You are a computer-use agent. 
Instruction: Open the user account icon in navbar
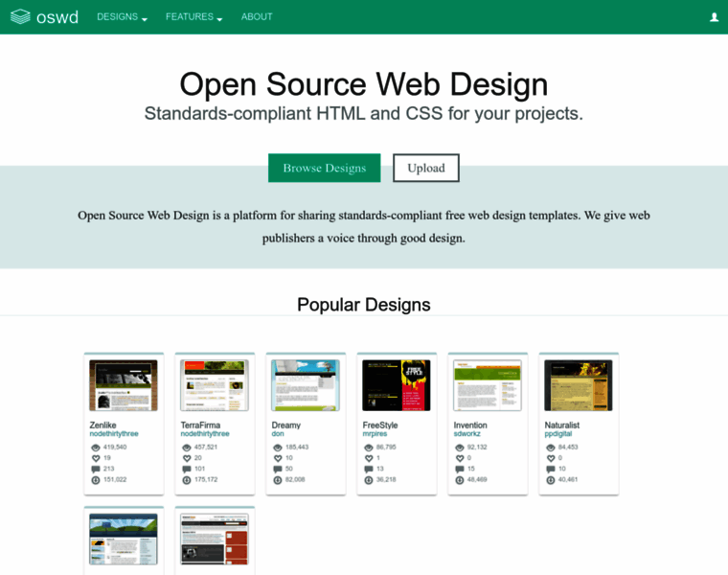pos(714,17)
